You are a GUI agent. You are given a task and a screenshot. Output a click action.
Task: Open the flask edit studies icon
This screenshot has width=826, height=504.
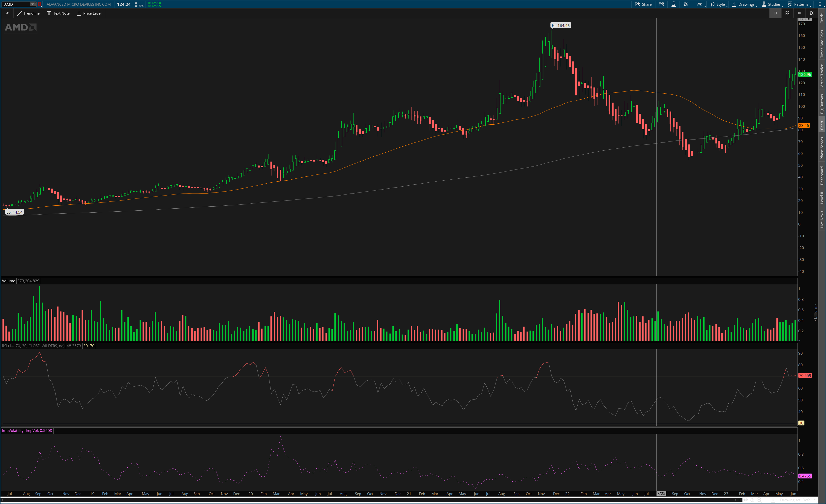tap(674, 4)
